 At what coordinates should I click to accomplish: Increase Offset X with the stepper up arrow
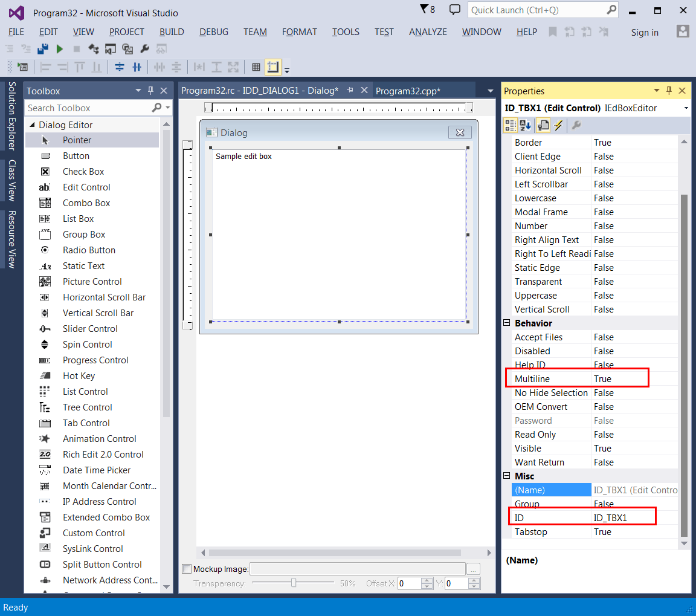coord(427,580)
